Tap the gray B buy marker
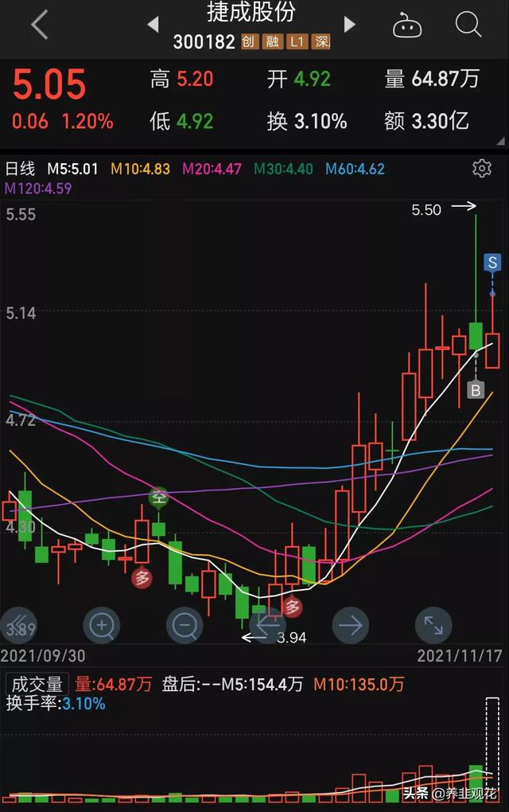 click(x=476, y=390)
